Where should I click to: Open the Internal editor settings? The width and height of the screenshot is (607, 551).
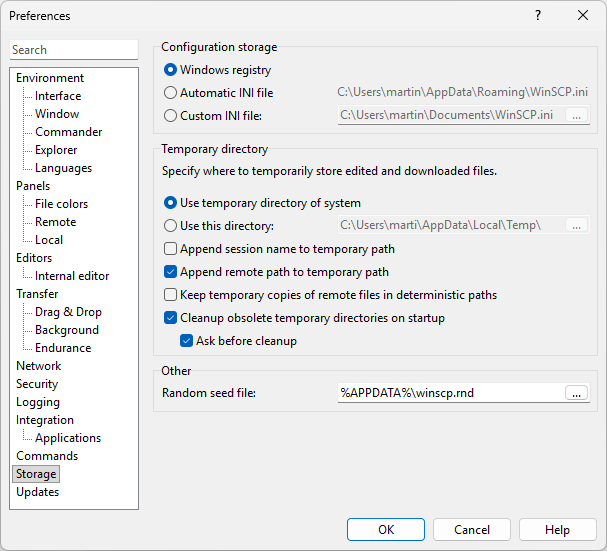[x=72, y=276]
